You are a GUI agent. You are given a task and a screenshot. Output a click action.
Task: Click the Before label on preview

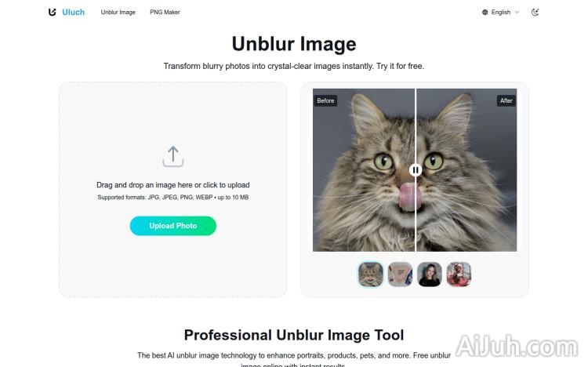click(325, 100)
